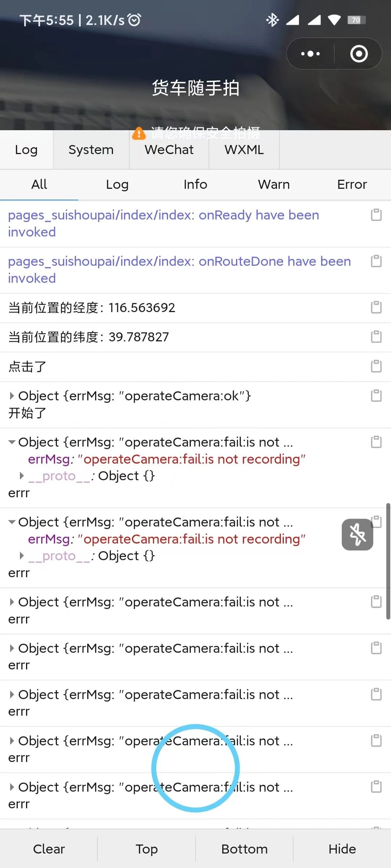Image resolution: width=391 pixels, height=868 pixels.
Task: Expand the operateCamera:ok object
Action: click(x=12, y=396)
